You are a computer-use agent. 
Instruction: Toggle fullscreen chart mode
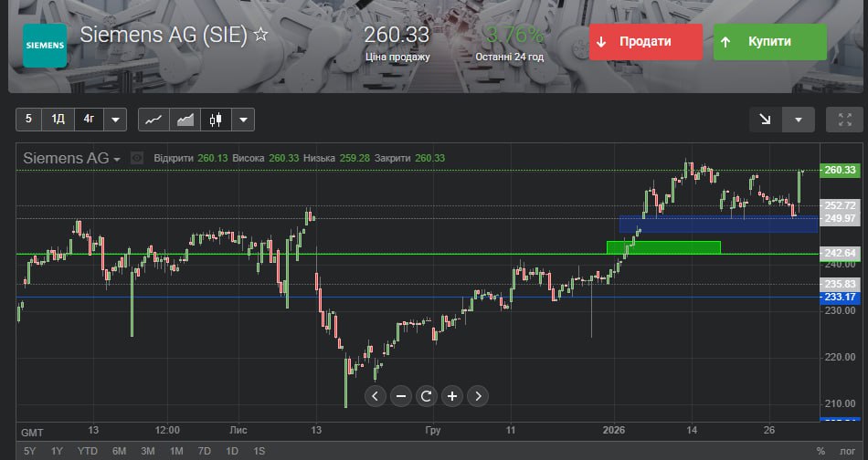845,120
